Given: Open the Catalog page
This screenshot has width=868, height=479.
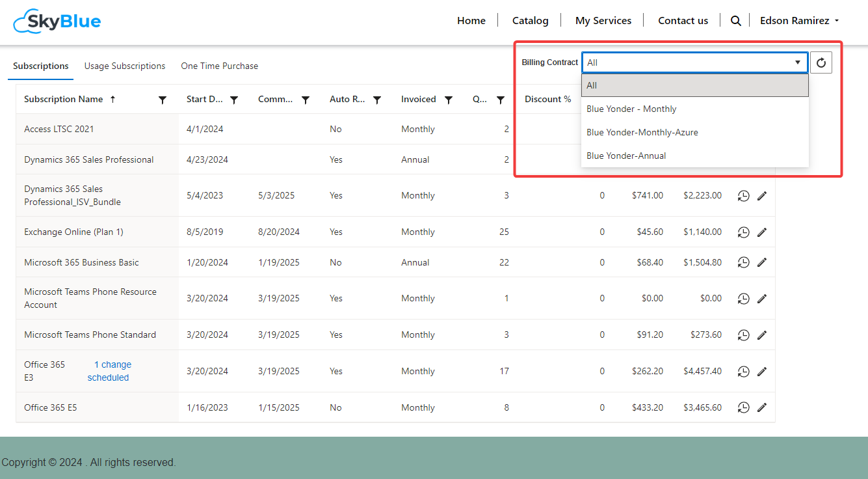Looking at the screenshot, I should [530, 21].
